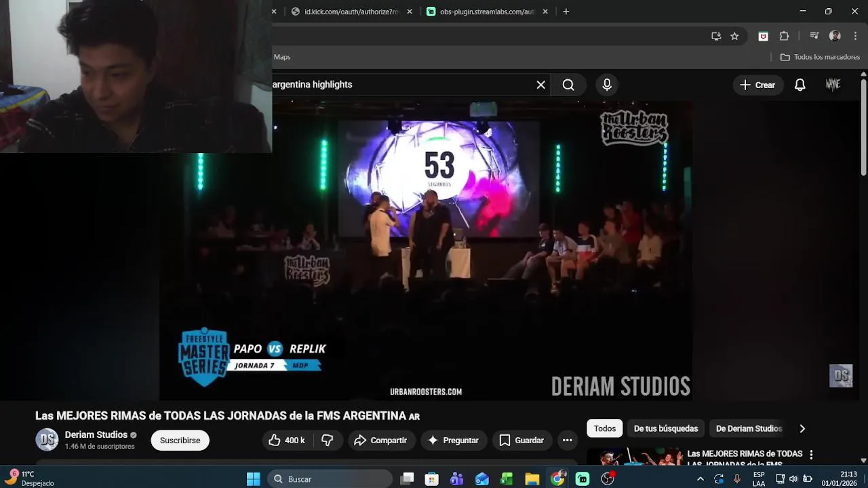Open recommended video options menu
This screenshot has width=868, height=488.
point(811,455)
